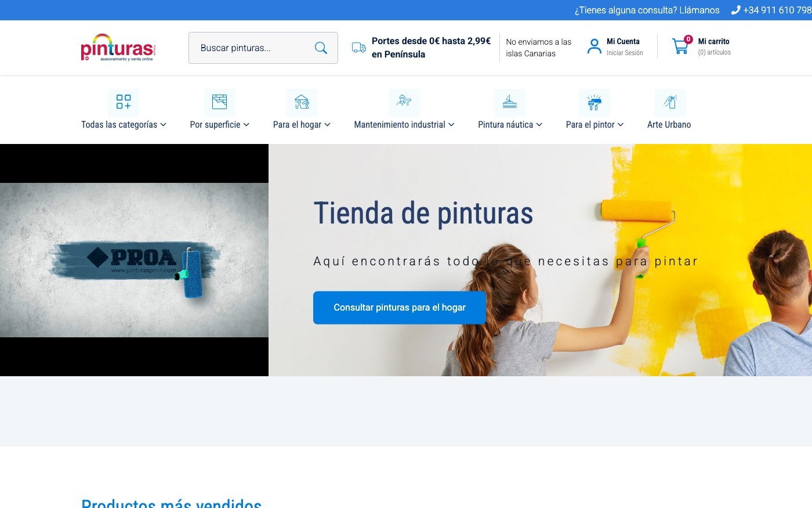Image resolution: width=812 pixels, height=508 pixels.
Task: Expand the Todas las categorías chevron
Action: (x=163, y=125)
